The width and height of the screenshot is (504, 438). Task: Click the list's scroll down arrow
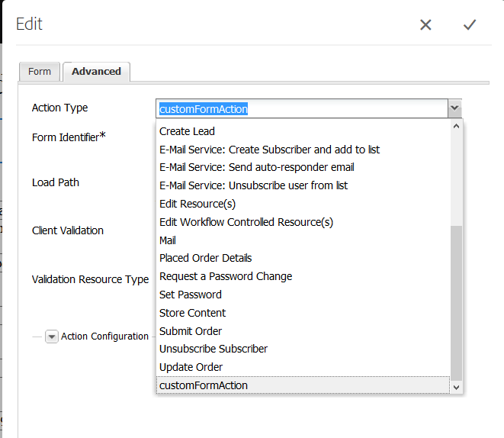pyautogui.click(x=456, y=388)
